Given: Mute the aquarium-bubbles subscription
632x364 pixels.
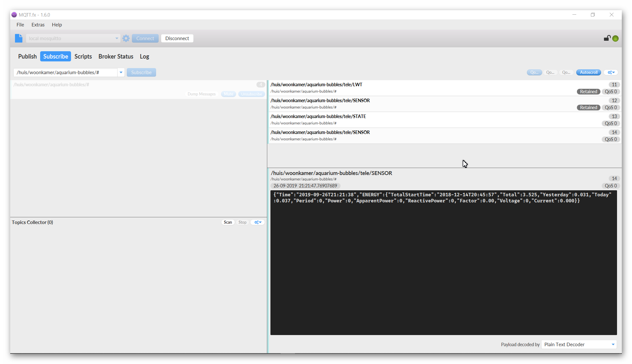Looking at the screenshot, I should [x=228, y=94].
